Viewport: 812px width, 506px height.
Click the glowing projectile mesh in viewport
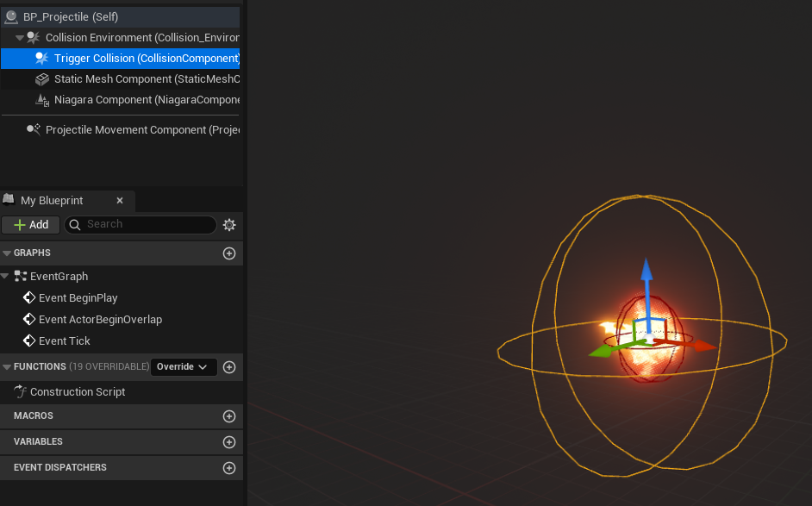648,358
